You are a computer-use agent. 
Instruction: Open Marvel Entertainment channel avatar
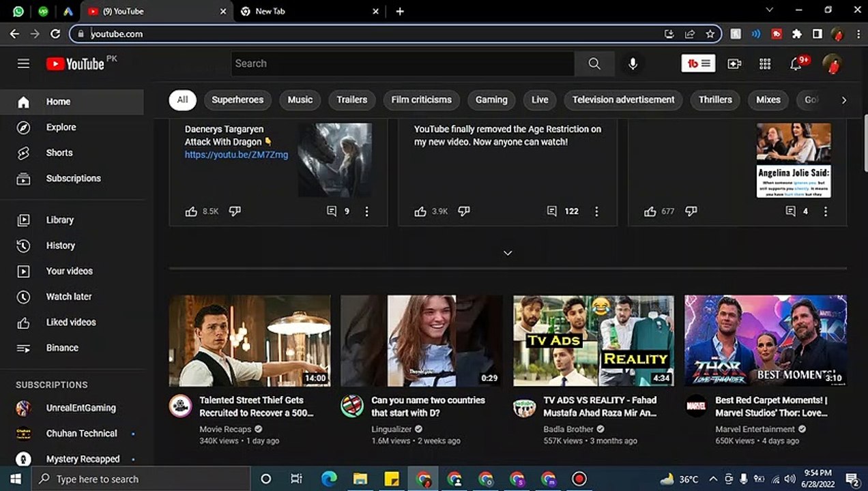(696, 406)
